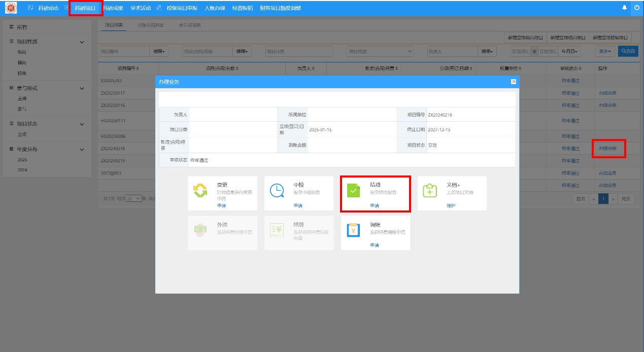
Task: Open the 项目性质 filter dropdown
Action: pyautogui.click(x=380, y=51)
